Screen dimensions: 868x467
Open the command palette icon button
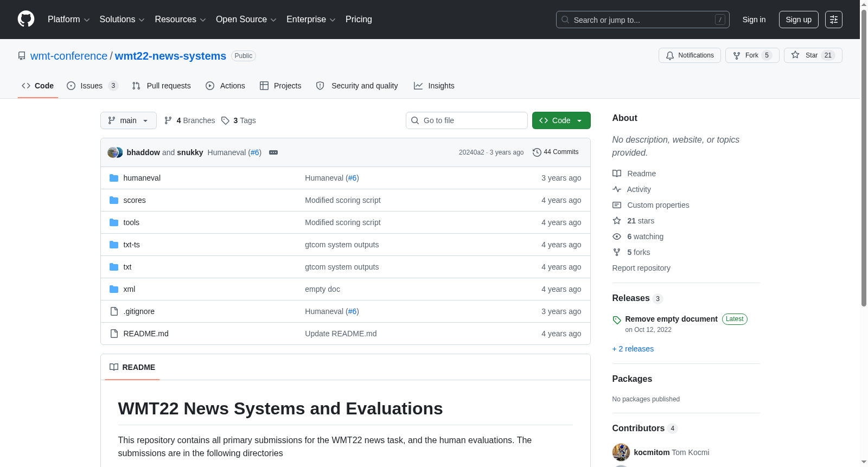click(834, 20)
